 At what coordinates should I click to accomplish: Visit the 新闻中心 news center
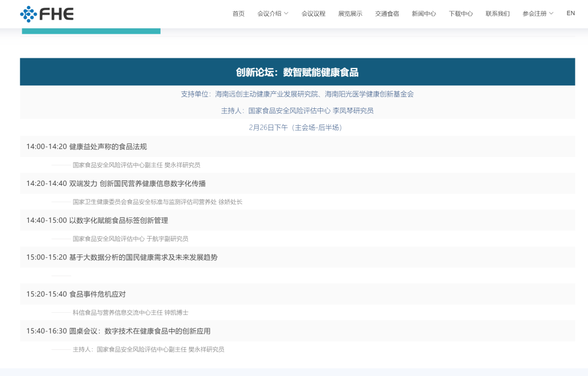coord(424,14)
